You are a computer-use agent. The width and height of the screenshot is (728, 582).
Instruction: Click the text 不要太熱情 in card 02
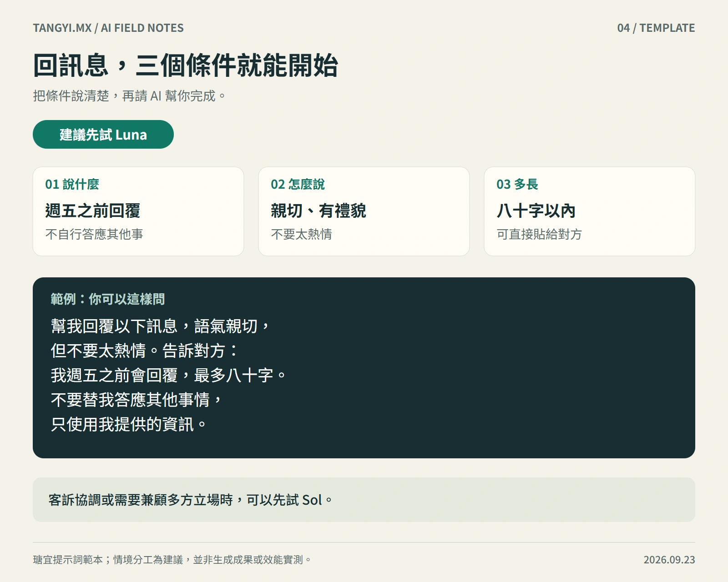(x=301, y=234)
